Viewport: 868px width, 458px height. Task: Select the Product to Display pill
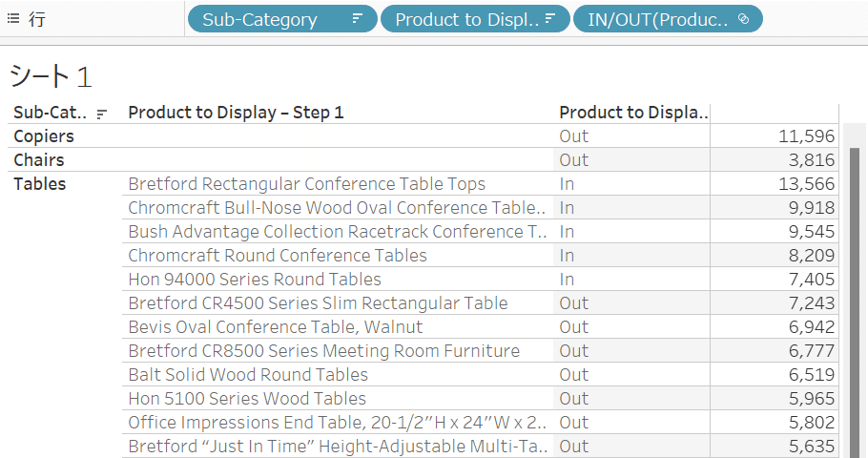[475, 19]
